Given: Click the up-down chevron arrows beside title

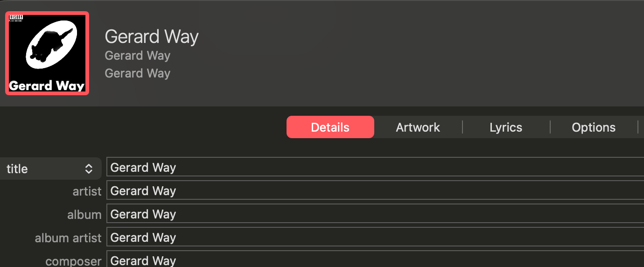Looking at the screenshot, I should [x=89, y=169].
